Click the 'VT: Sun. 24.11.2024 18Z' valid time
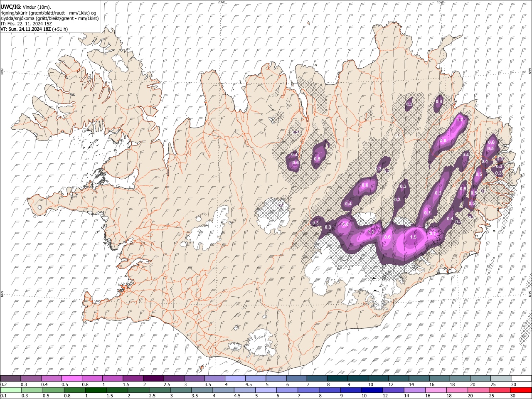 coord(26,29)
